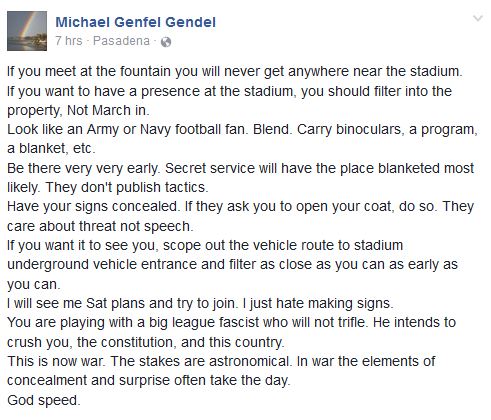Click the globe public privacy icon

coord(166,42)
